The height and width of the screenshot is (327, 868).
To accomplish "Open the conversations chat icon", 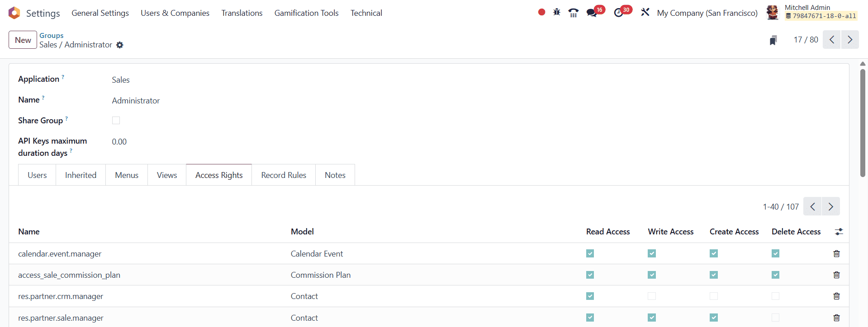I will click(592, 13).
